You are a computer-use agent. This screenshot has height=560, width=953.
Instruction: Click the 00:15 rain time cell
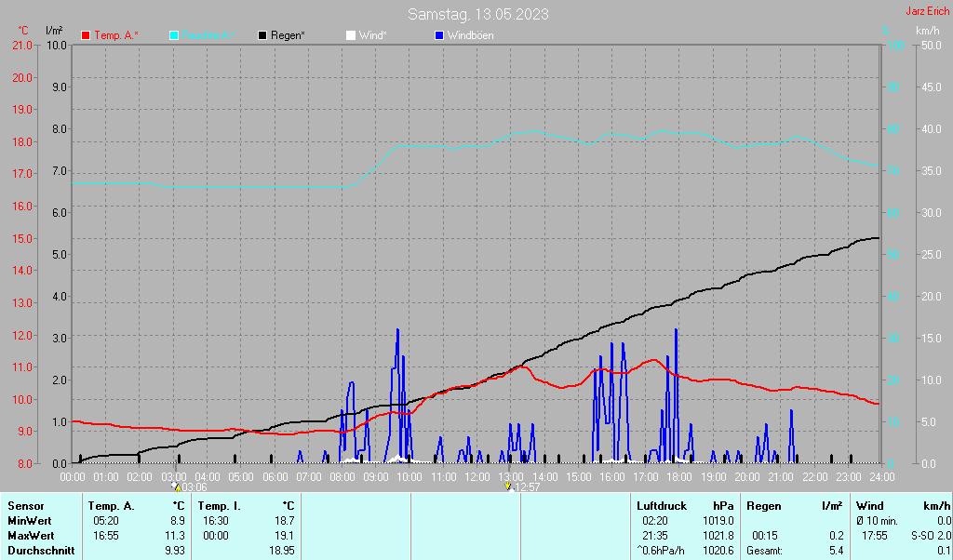(x=765, y=537)
